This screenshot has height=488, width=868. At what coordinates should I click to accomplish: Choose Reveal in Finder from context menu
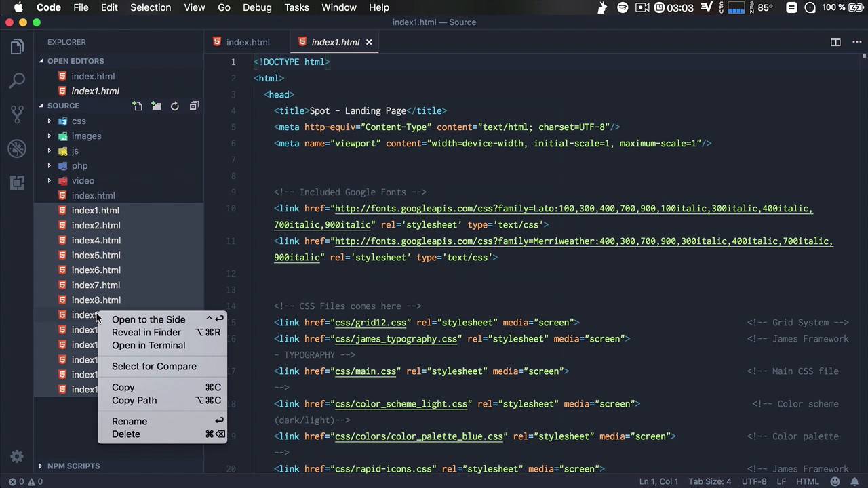[146, 332]
